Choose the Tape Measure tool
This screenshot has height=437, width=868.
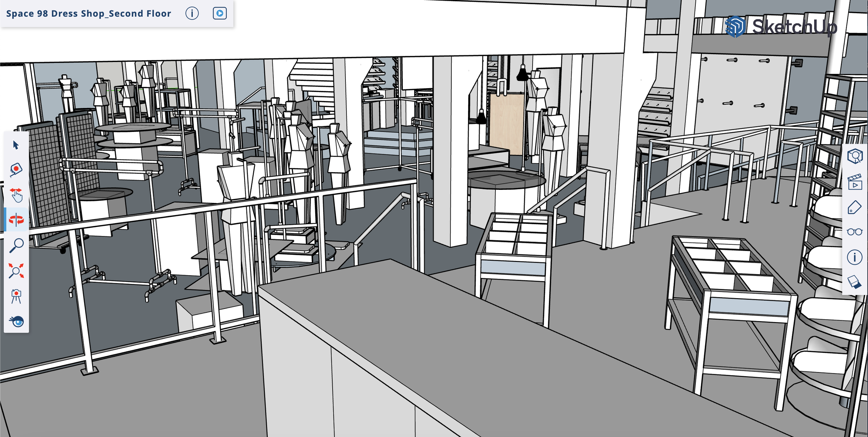16,170
